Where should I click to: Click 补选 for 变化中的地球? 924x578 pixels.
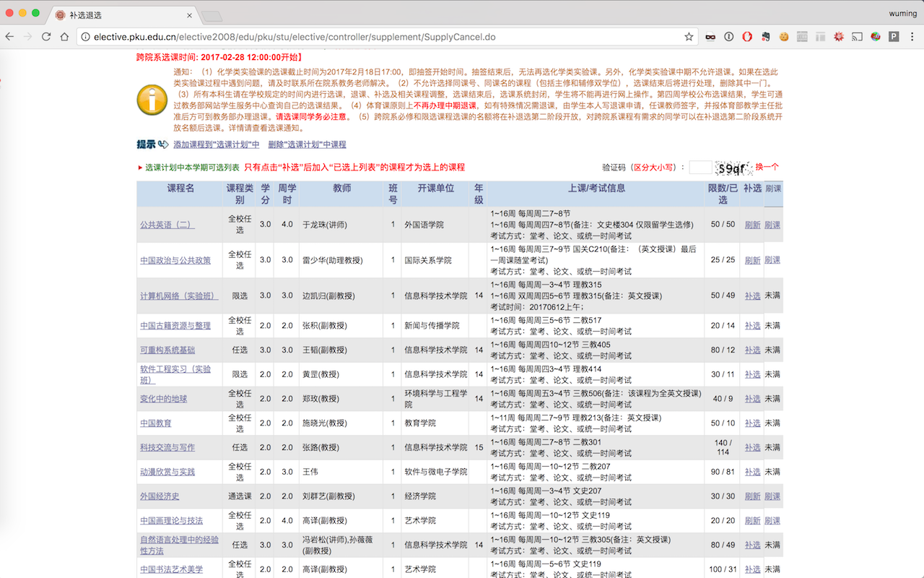(752, 399)
